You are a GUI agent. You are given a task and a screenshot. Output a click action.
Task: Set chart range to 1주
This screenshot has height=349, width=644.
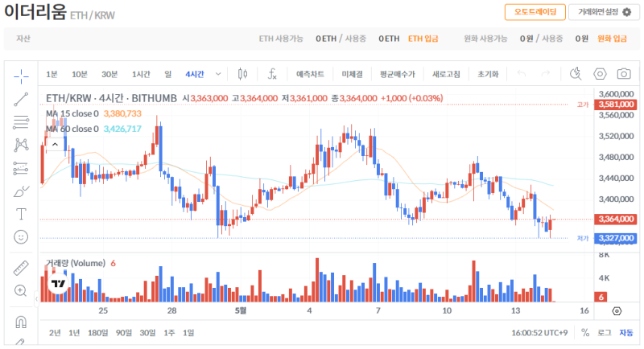coord(169,333)
